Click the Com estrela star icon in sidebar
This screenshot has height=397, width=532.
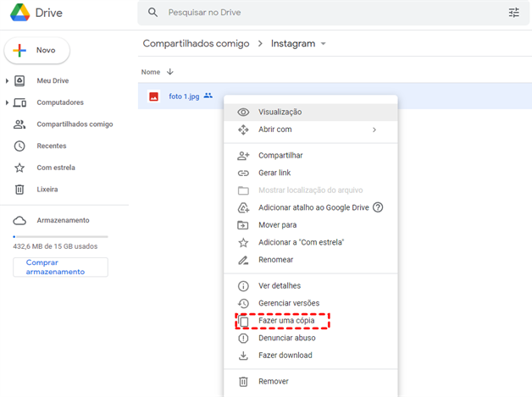pyautogui.click(x=19, y=168)
